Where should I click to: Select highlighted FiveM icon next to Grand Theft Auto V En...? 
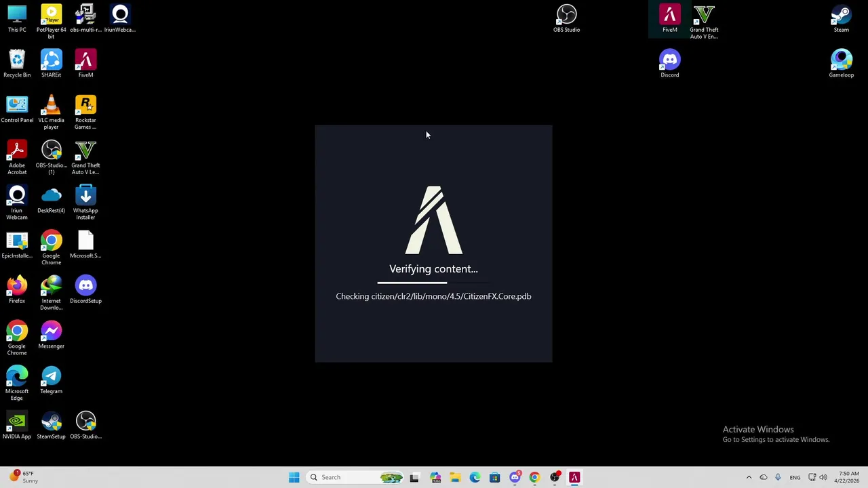click(x=669, y=19)
